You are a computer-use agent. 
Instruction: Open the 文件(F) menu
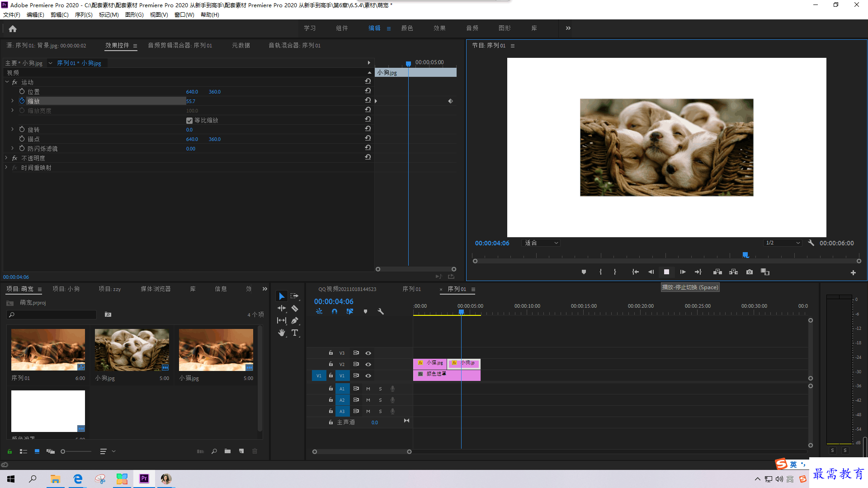12,14
